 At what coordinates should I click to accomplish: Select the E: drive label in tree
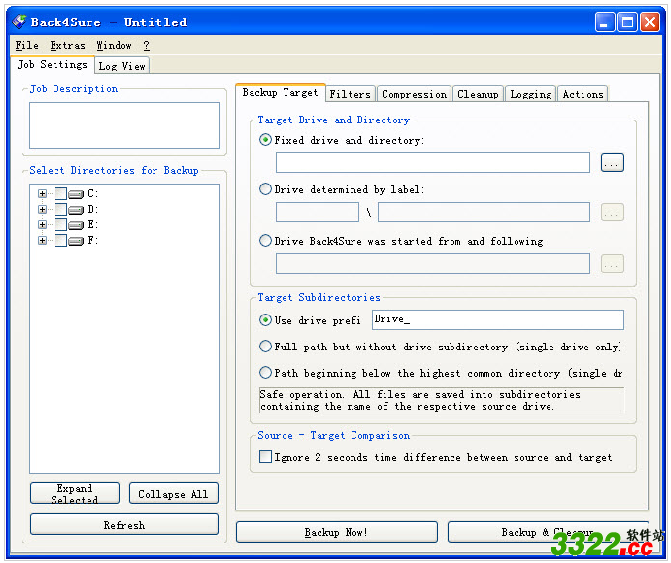(92, 224)
